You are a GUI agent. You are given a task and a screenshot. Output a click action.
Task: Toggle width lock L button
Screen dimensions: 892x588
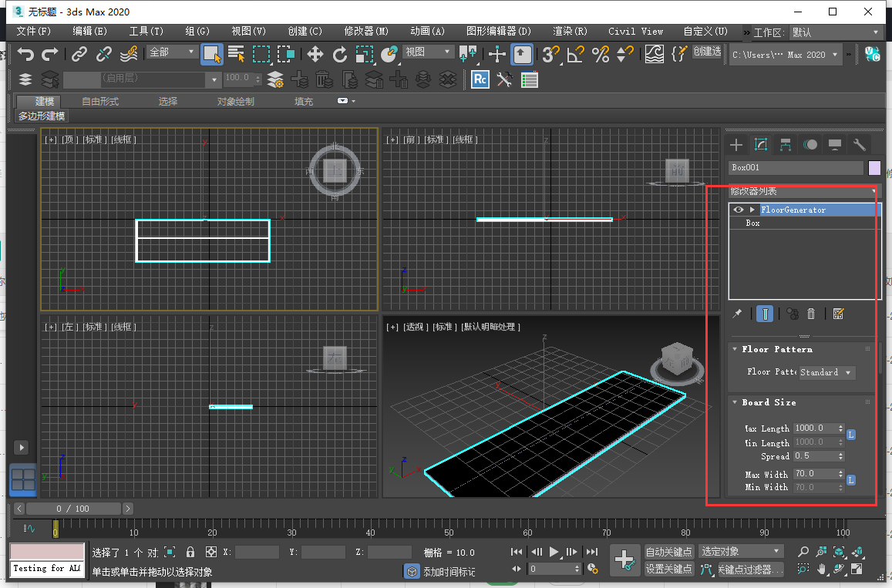[851, 481]
